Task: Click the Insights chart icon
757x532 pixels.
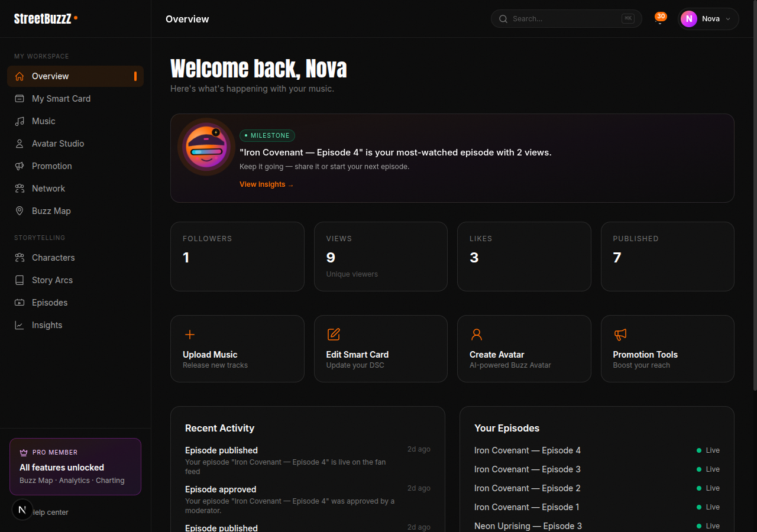Action: pos(20,325)
